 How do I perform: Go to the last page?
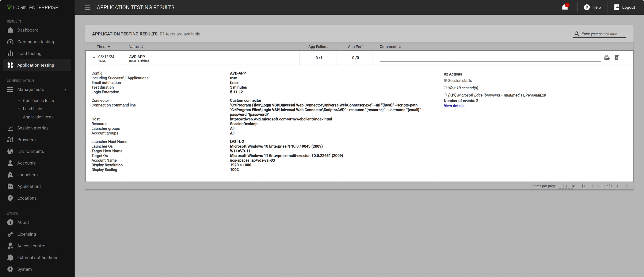pyautogui.click(x=627, y=186)
